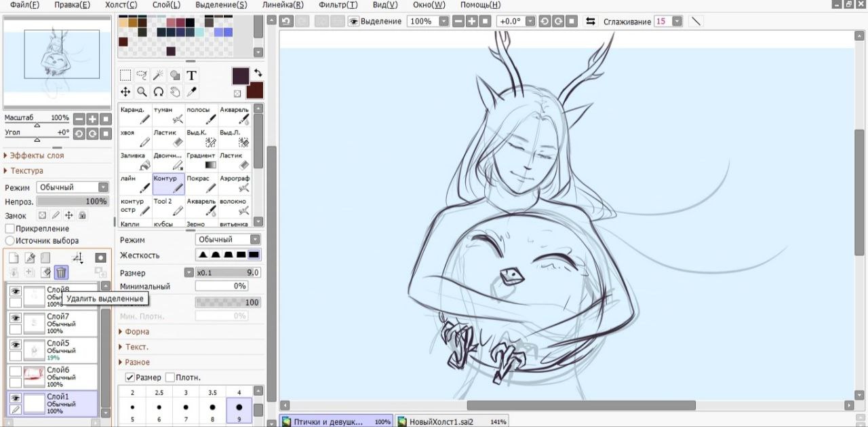868x427 pixels.
Task: Select the Слой6 layer thumbnail
Action: (34, 377)
